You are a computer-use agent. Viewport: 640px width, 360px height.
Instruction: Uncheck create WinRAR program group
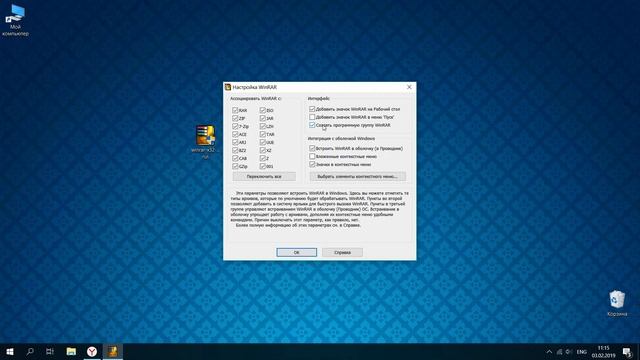pyautogui.click(x=312, y=125)
